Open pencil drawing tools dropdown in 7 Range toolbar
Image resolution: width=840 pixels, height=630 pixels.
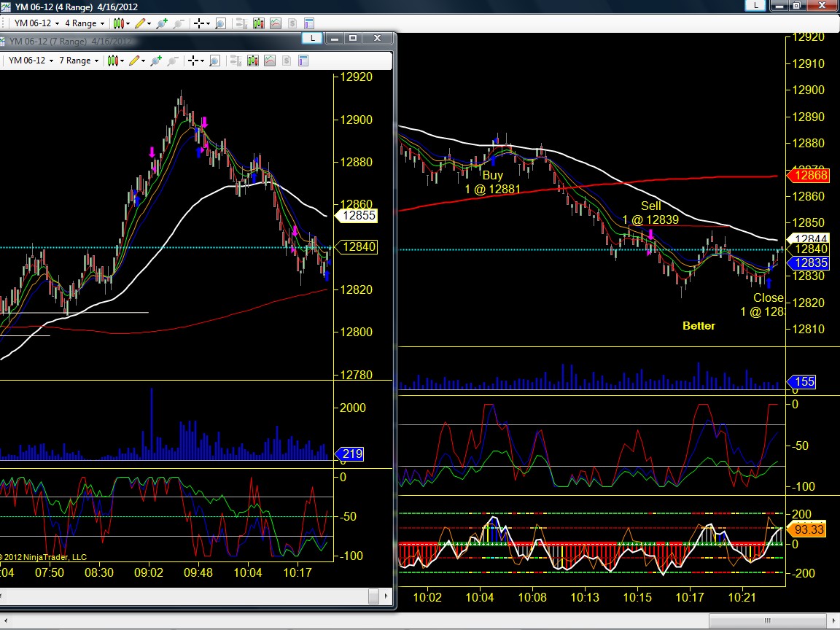[x=137, y=61]
